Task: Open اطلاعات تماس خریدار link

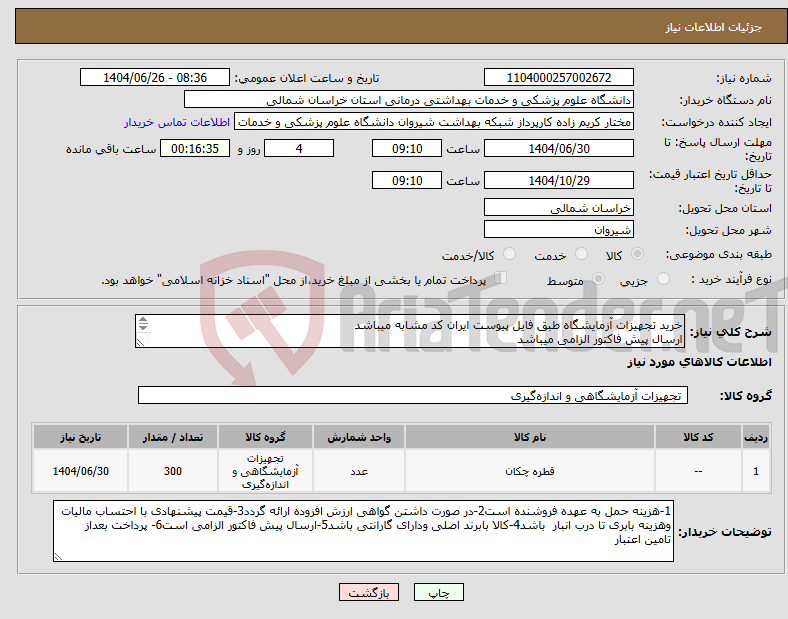Action: pos(177,122)
